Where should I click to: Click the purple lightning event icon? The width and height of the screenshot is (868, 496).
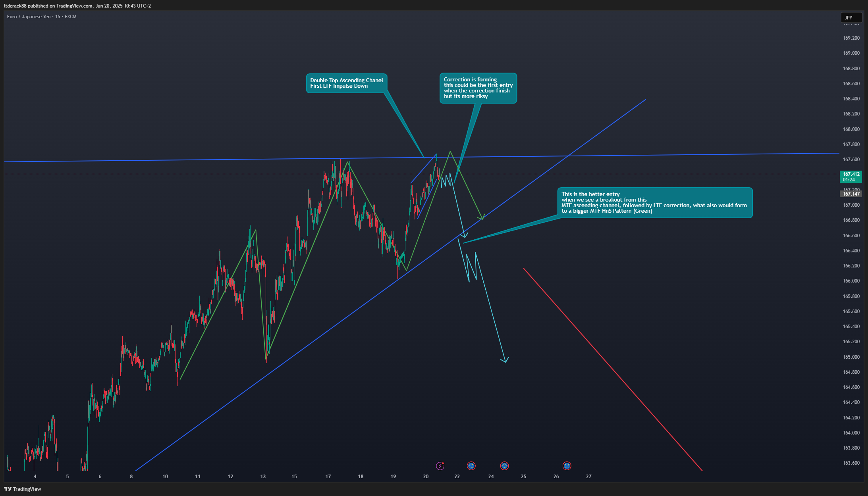(x=440, y=466)
